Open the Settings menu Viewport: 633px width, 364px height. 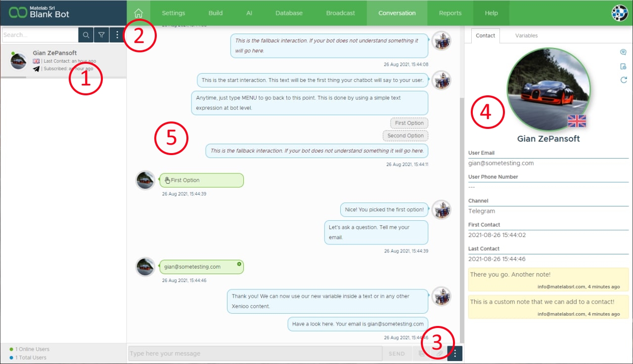(x=173, y=13)
